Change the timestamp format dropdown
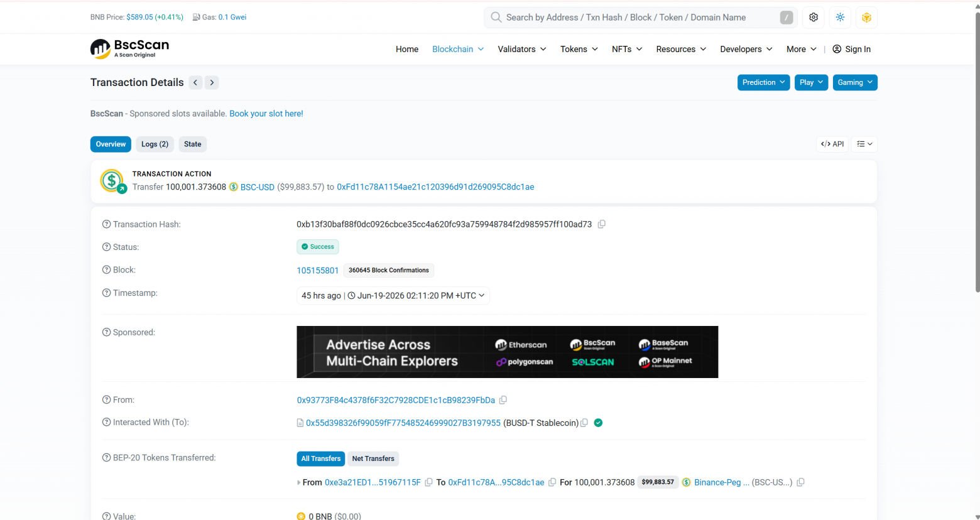980x520 pixels. tap(393, 296)
